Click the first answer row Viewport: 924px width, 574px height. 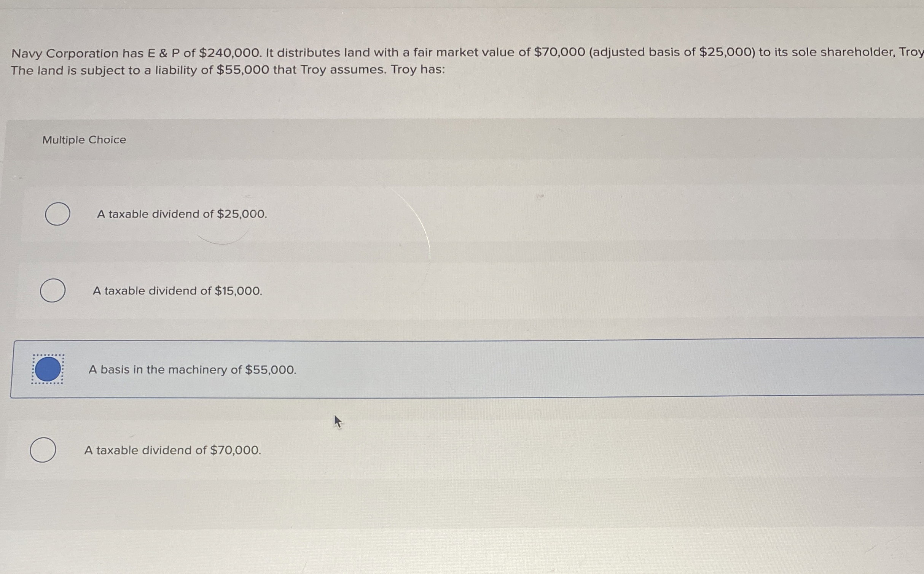point(457,214)
